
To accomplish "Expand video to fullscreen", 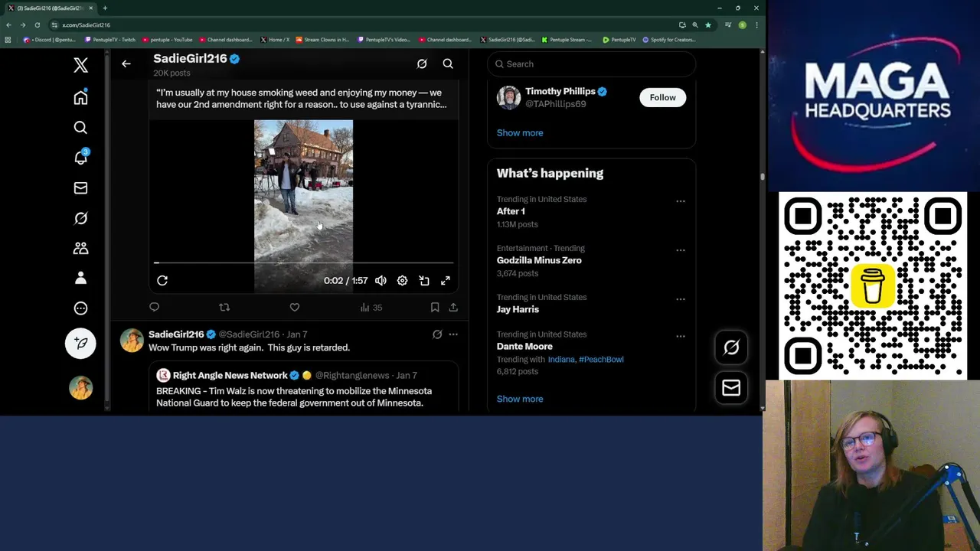I will coord(446,281).
